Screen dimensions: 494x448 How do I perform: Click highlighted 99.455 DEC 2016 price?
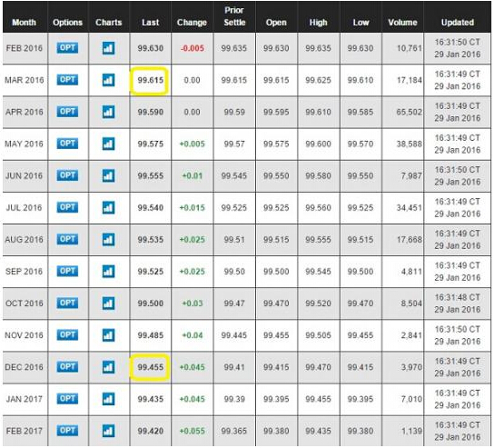(150, 367)
